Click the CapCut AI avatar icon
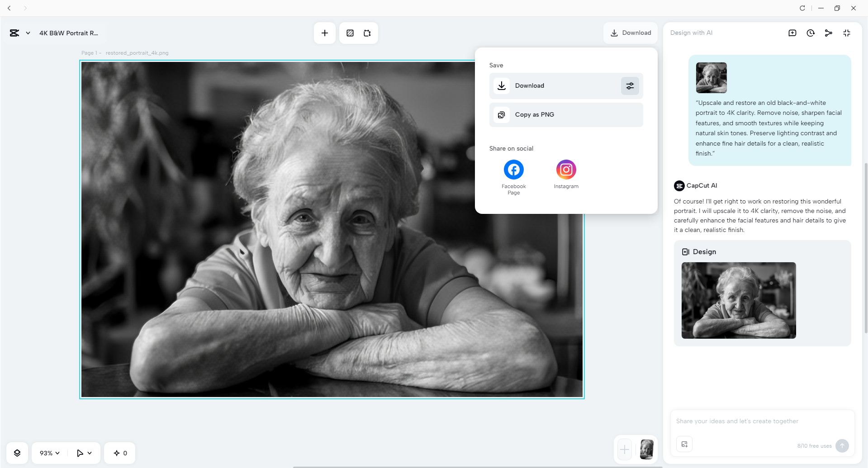This screenshot has height=468, width=868. click(679, 186)
